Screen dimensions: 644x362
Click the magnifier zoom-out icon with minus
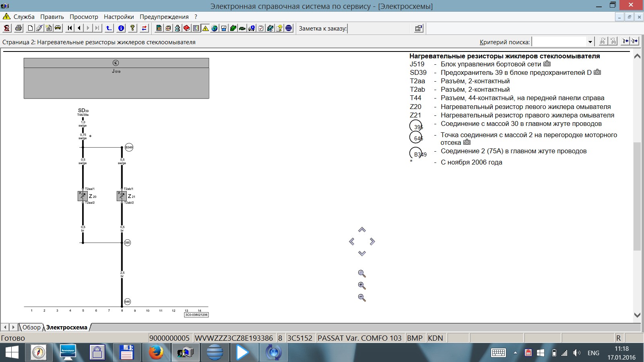click(362, 298)
